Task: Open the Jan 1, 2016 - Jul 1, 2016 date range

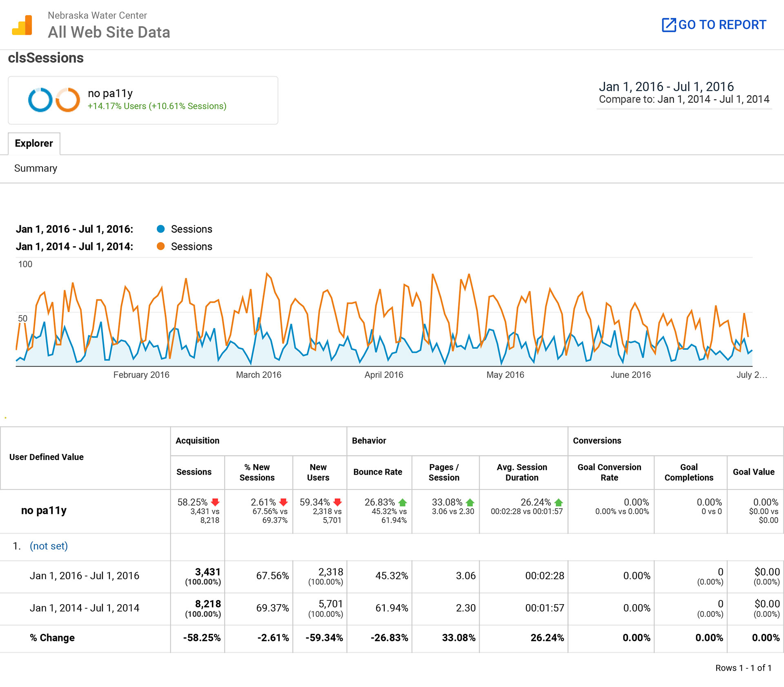Action: point(666,87)
